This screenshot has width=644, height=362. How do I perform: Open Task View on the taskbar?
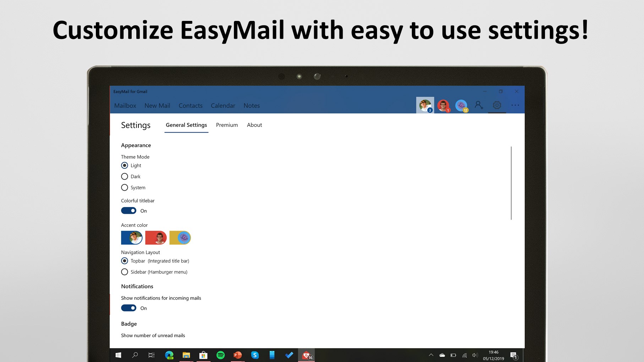(152, 355)
